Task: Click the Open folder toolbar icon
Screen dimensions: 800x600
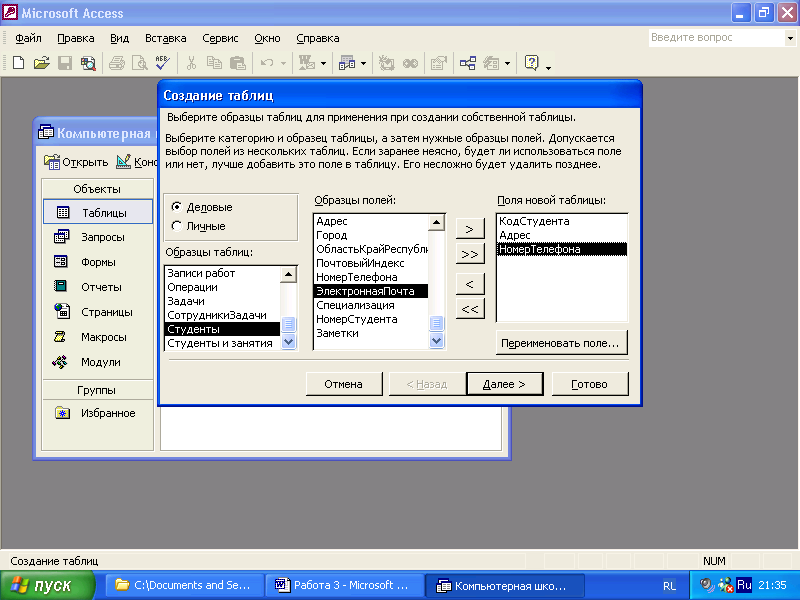Action: 42,63
